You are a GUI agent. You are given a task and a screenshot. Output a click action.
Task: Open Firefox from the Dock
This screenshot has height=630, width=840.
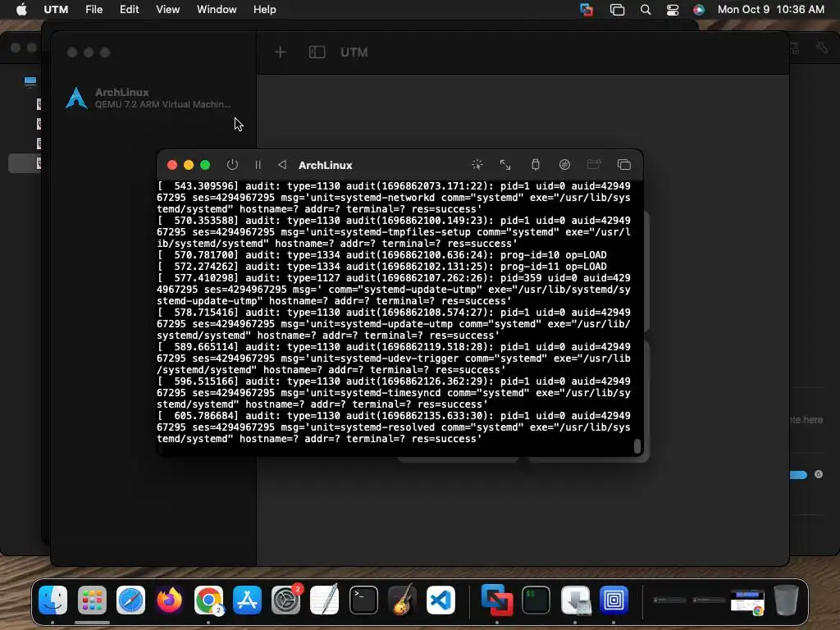169,600
